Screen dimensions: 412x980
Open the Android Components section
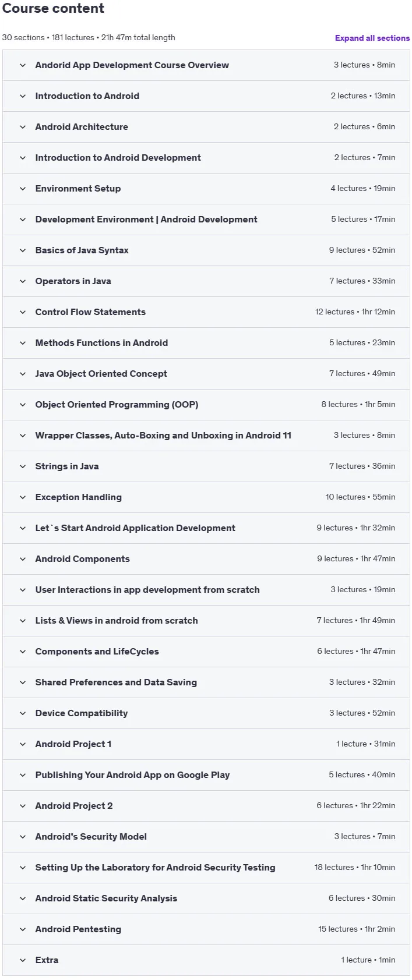206,559
